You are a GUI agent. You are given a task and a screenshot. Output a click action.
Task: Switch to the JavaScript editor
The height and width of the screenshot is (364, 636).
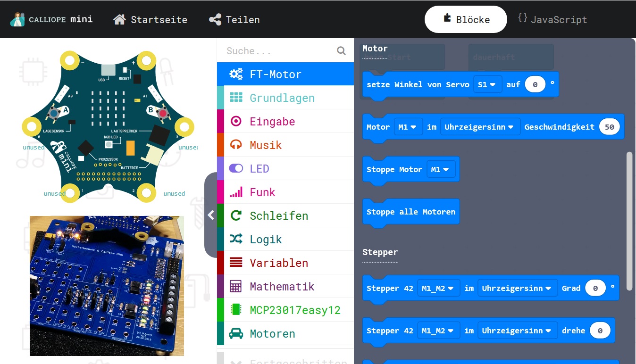(x=552, y=19)
